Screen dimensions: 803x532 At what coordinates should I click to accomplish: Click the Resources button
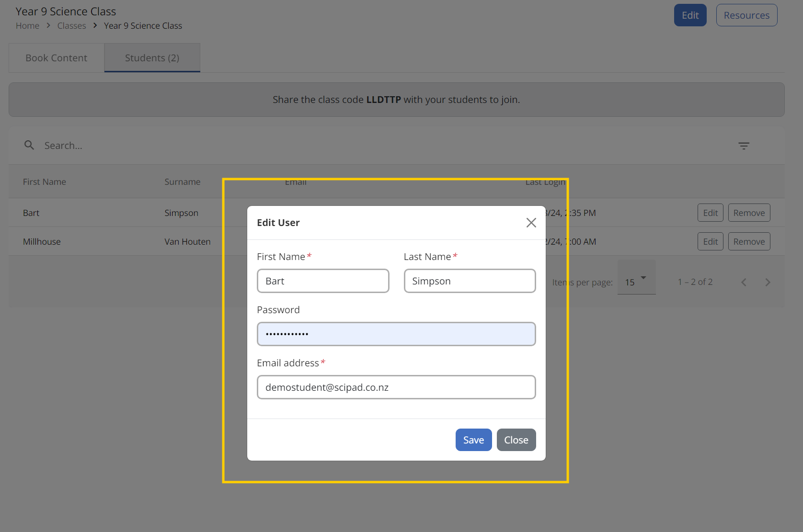coord(746,15)
